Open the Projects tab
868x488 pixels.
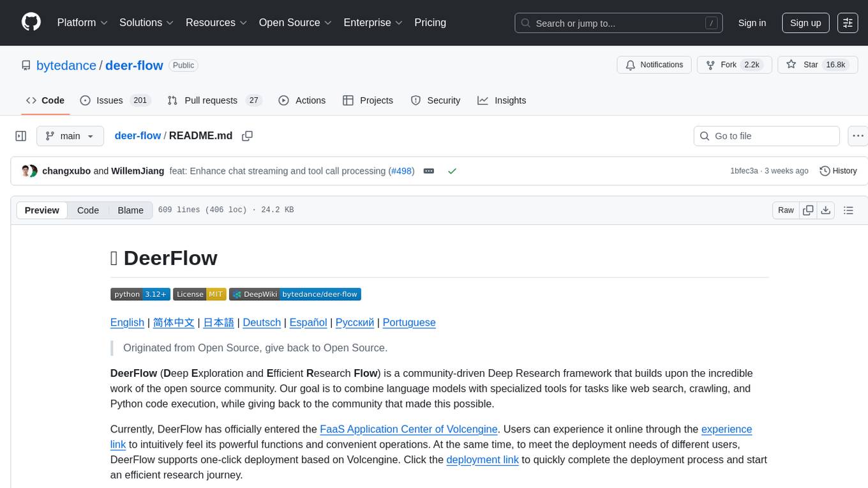368,100
